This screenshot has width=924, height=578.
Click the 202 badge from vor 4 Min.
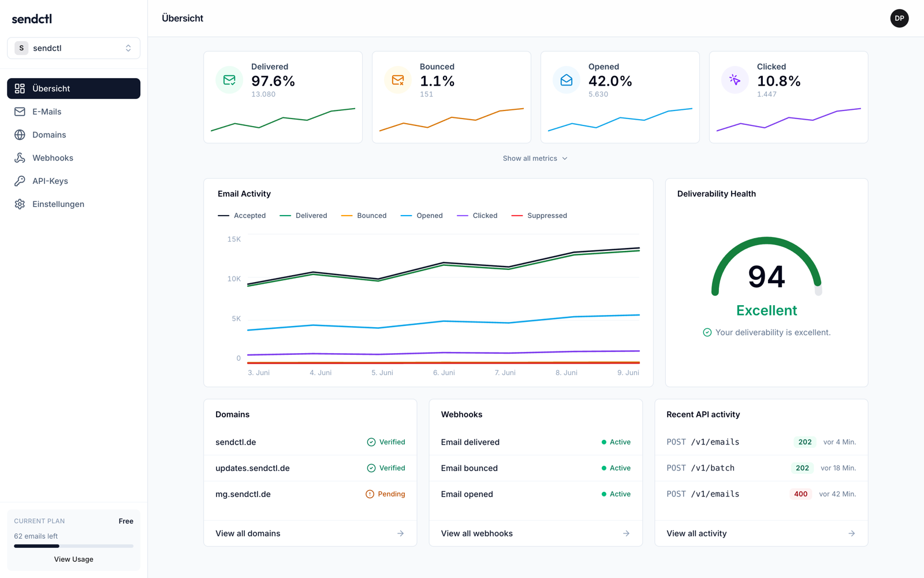(805, 442)
